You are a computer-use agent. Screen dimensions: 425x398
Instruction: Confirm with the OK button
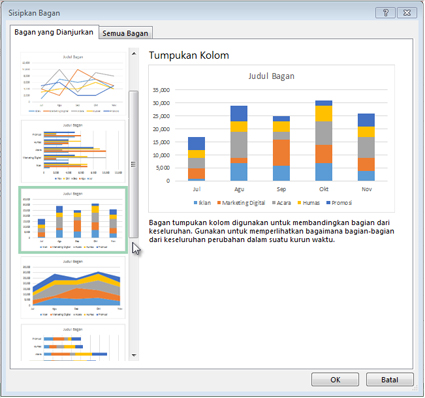coord(335,380)
